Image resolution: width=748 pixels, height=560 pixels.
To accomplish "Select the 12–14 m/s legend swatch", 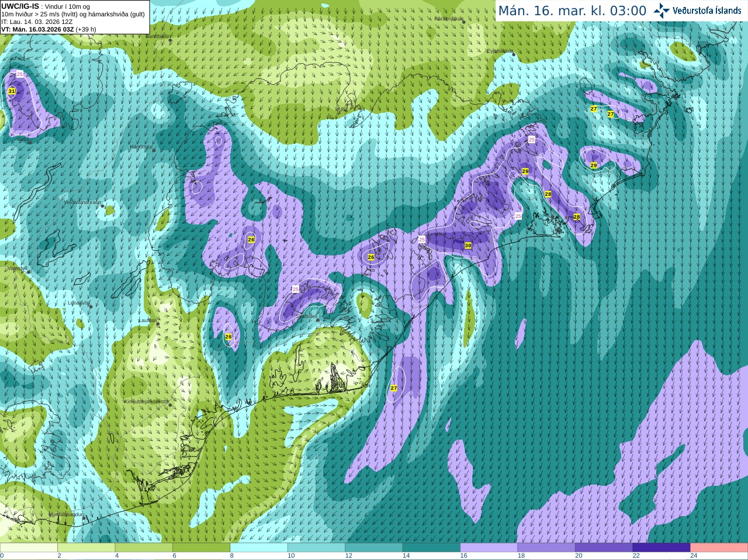I will (374, 548).
